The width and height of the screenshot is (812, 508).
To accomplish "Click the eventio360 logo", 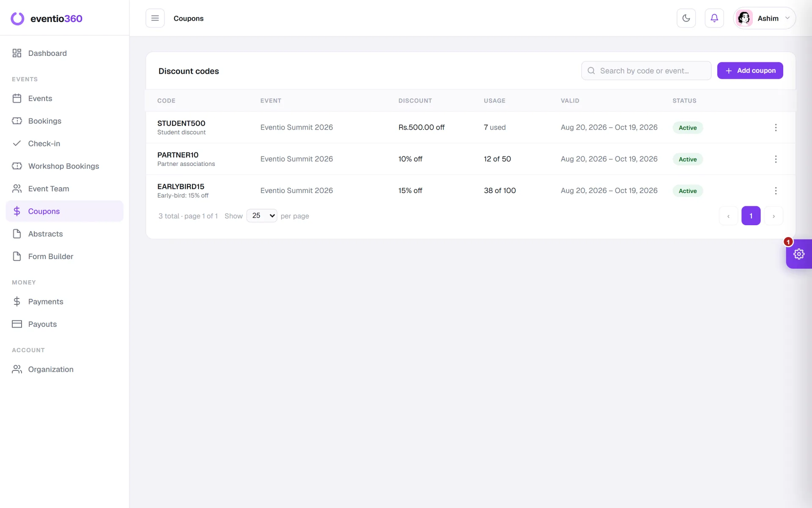I will 47,19.
